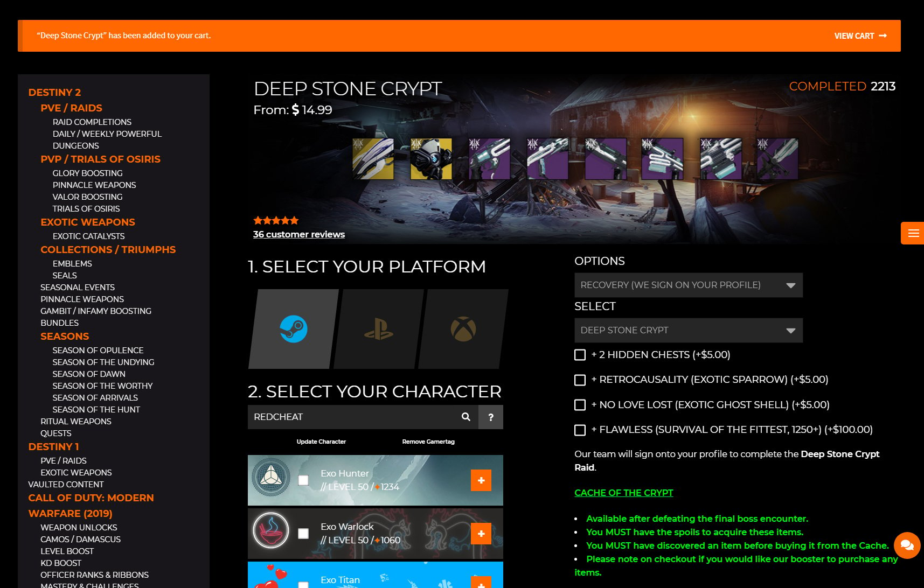Click Remove Gamertag
Viewport: 924px width, 588px height.
pyautogui.click(x=428, y=442)
